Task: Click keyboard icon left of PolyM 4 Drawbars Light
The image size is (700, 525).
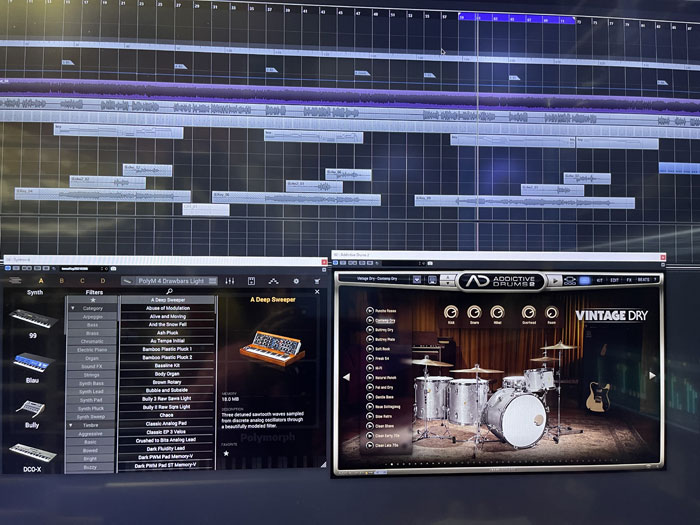Action: click(x=128, y=281)
